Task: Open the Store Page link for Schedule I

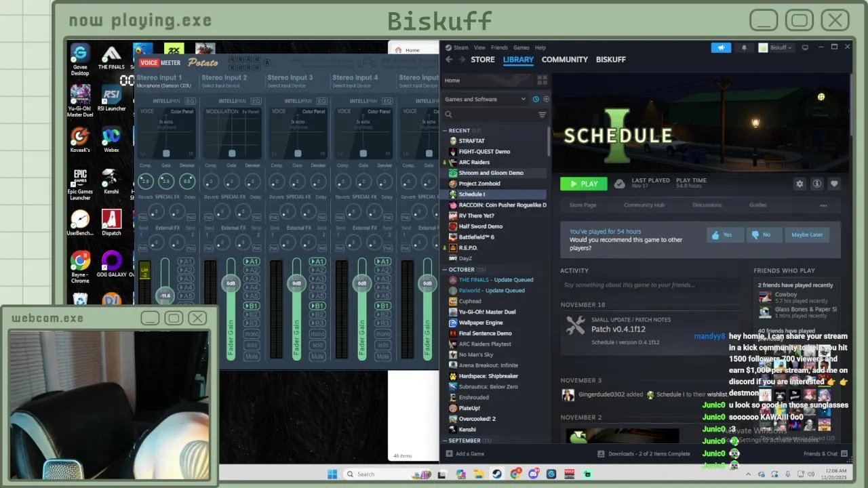Action: pyautogui.click(x=583, y=205)
